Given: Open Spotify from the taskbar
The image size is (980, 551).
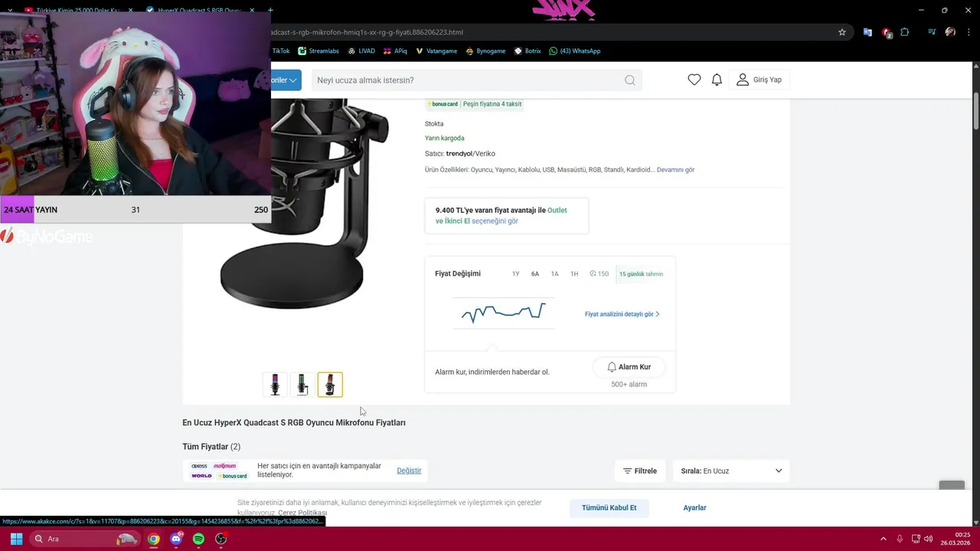Looking at the screenshot, I should (198, 539).
